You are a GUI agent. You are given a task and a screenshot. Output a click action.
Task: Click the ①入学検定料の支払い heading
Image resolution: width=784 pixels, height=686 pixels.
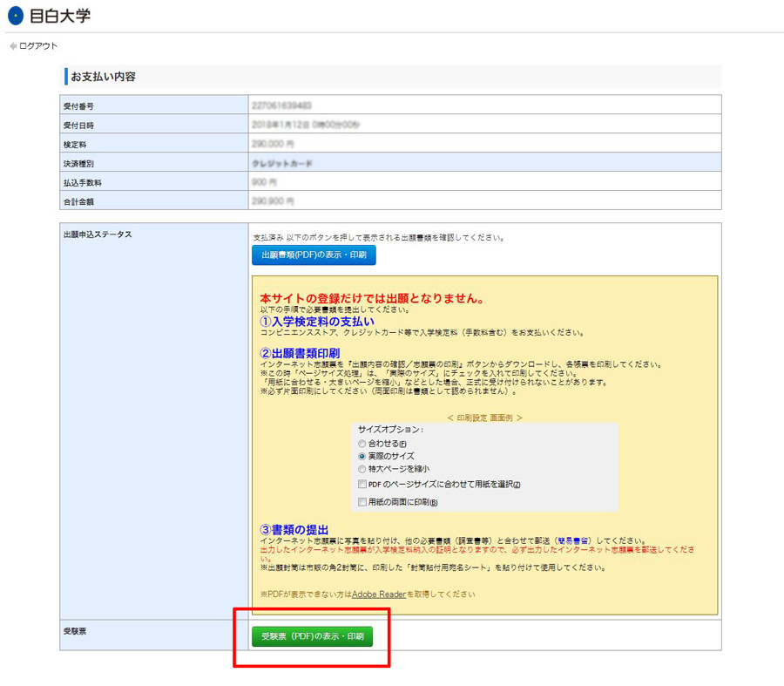(317, 322)
